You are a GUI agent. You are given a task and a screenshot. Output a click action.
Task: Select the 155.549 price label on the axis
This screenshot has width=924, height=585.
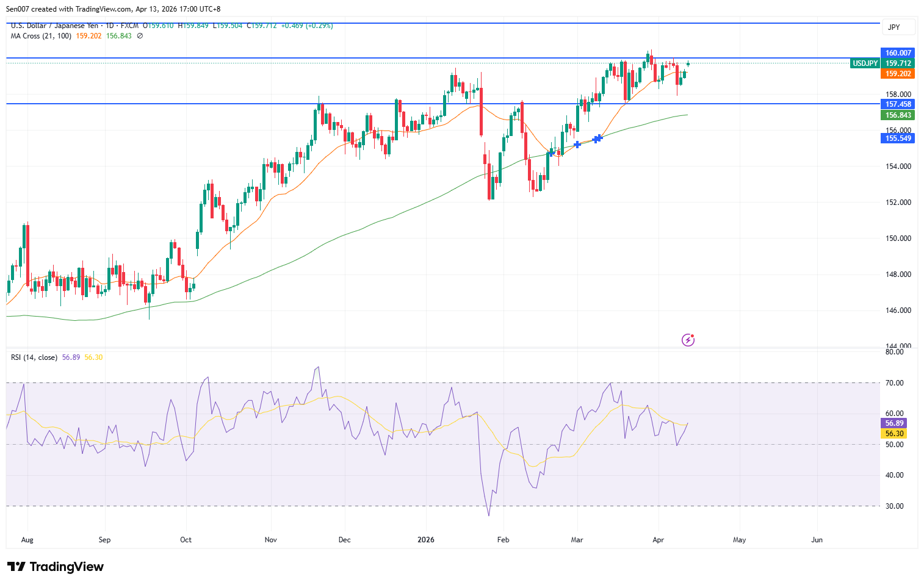(897, 138)
